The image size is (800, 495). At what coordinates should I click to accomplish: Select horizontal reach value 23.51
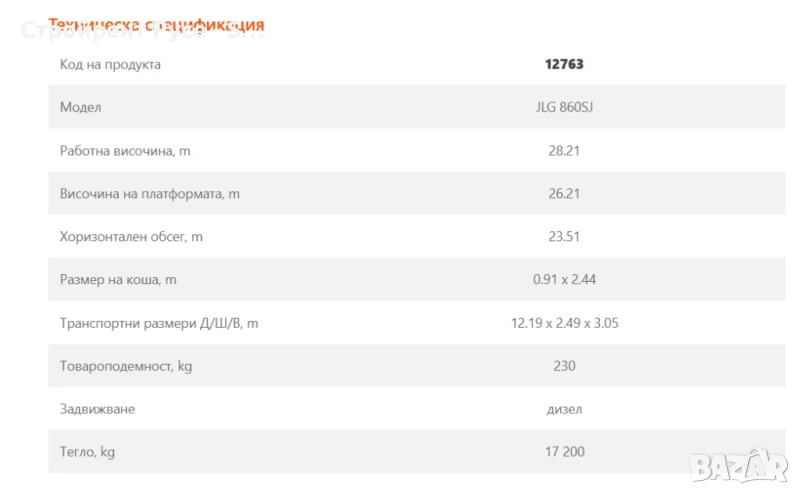pos(564,237)
